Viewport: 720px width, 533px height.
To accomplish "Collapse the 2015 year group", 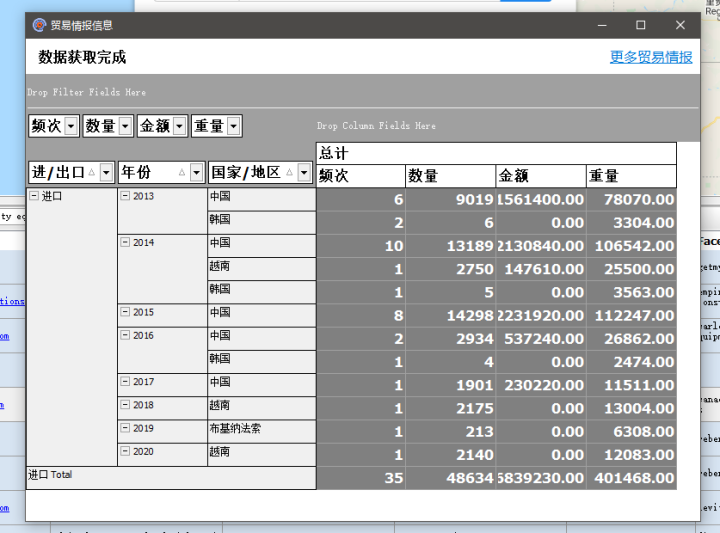I will [125, 312].
